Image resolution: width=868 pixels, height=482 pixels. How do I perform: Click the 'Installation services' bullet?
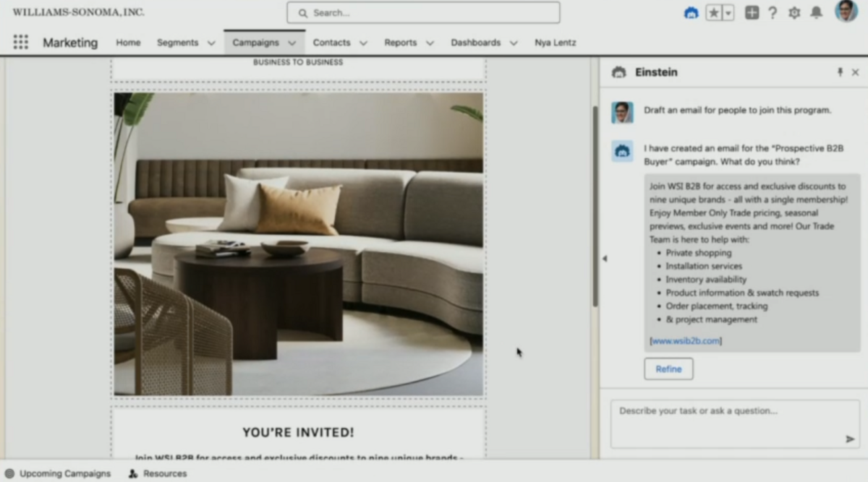(704, 266)
